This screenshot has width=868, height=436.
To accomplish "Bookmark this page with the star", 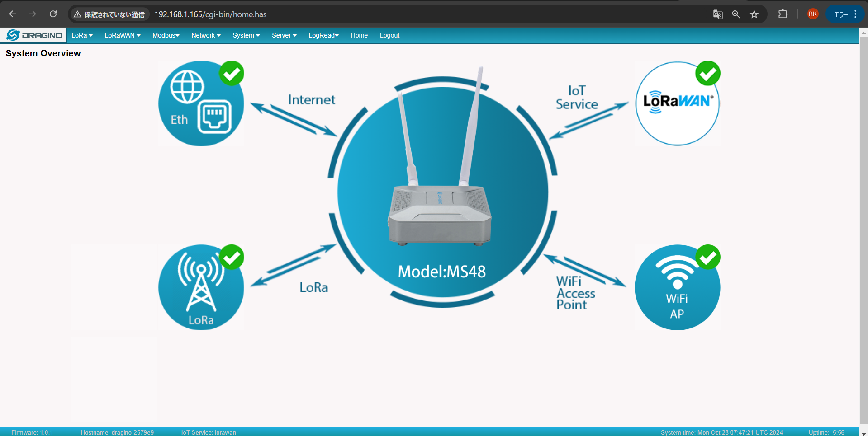I will [754, 14].
